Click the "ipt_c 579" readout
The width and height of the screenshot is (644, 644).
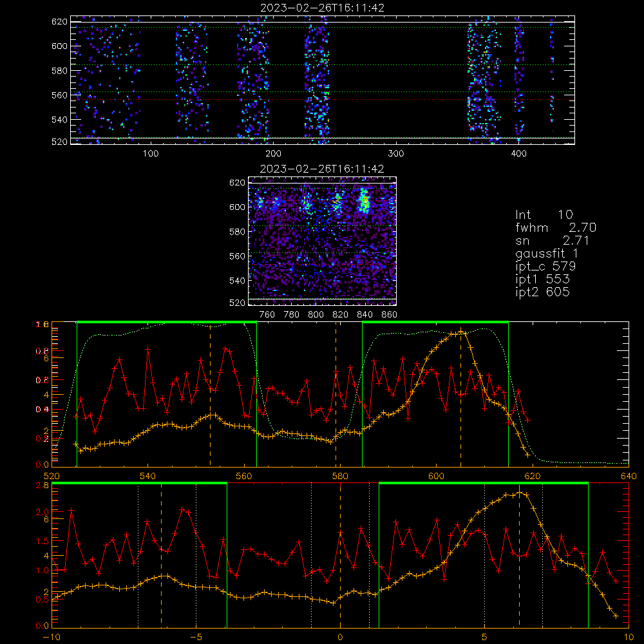pos(545,267)
